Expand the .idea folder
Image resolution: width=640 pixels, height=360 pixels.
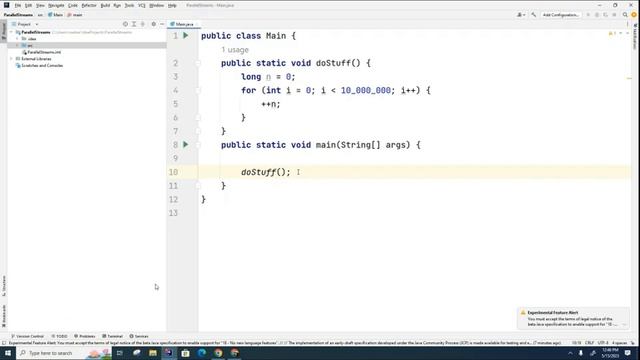point(18,39)
